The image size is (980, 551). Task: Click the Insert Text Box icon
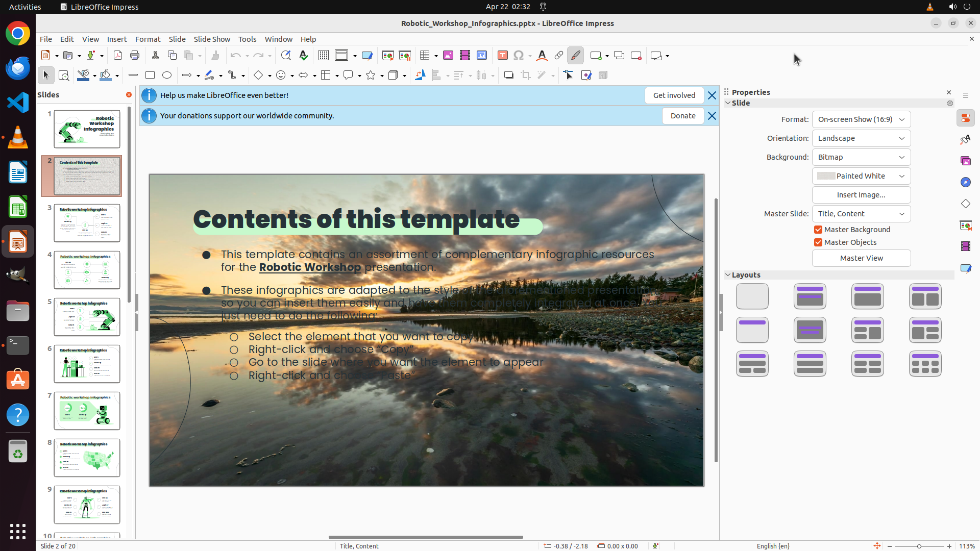(x=502, y=56)
